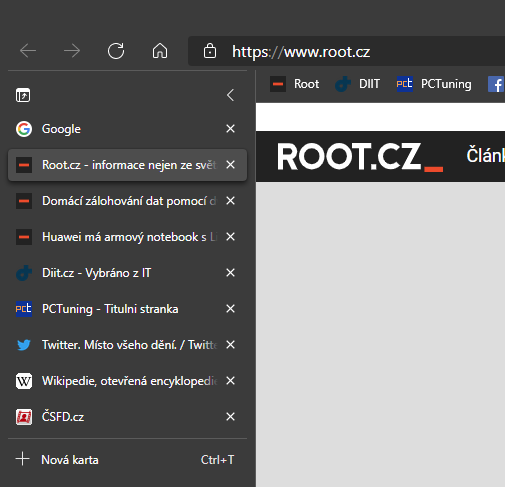Image resolution: width=505 pixels, height=487 pixels.
Task: Click the plus icon beside Nová karta
Action: point(23,459)
